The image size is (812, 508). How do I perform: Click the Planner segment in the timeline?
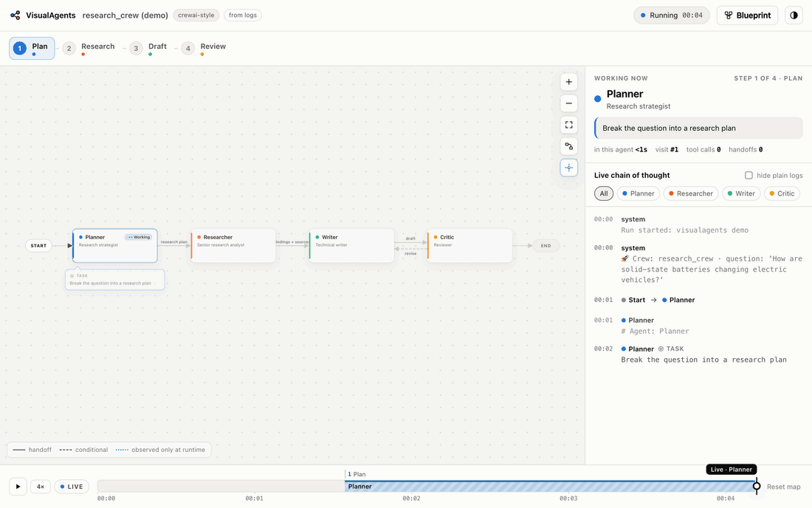[551, 487]
